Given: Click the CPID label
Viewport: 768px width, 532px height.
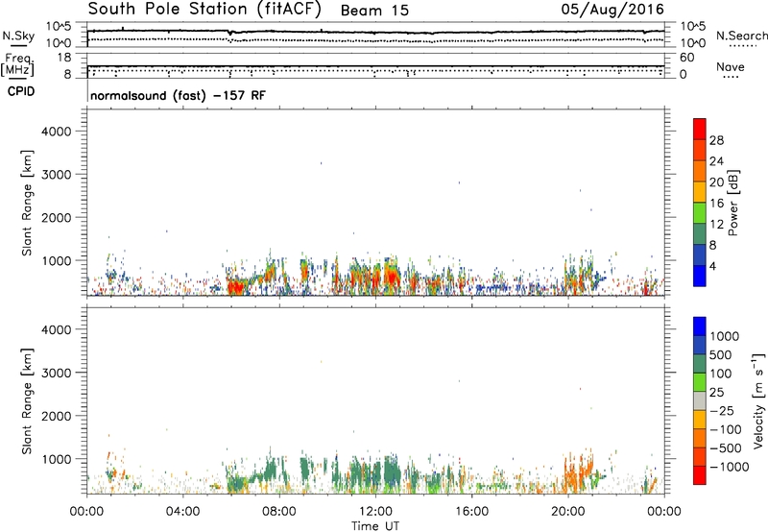Looking at the screenshot, I should click(21, 91).
